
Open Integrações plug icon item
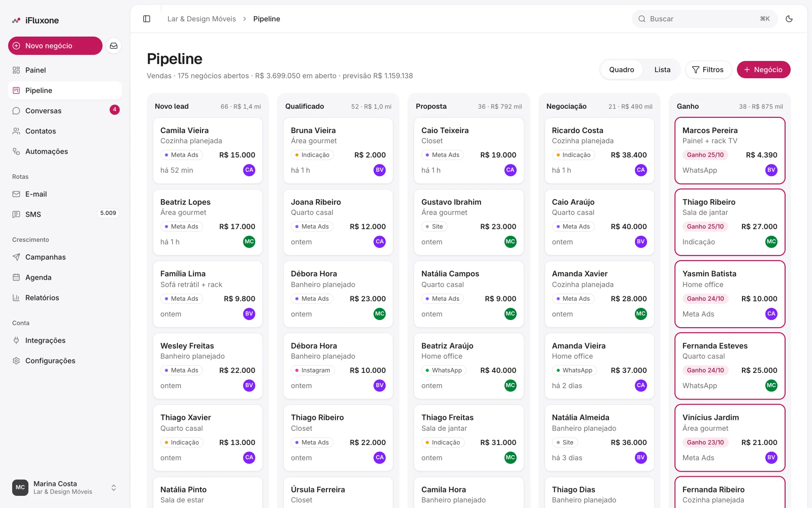click(x=65, y=340)
